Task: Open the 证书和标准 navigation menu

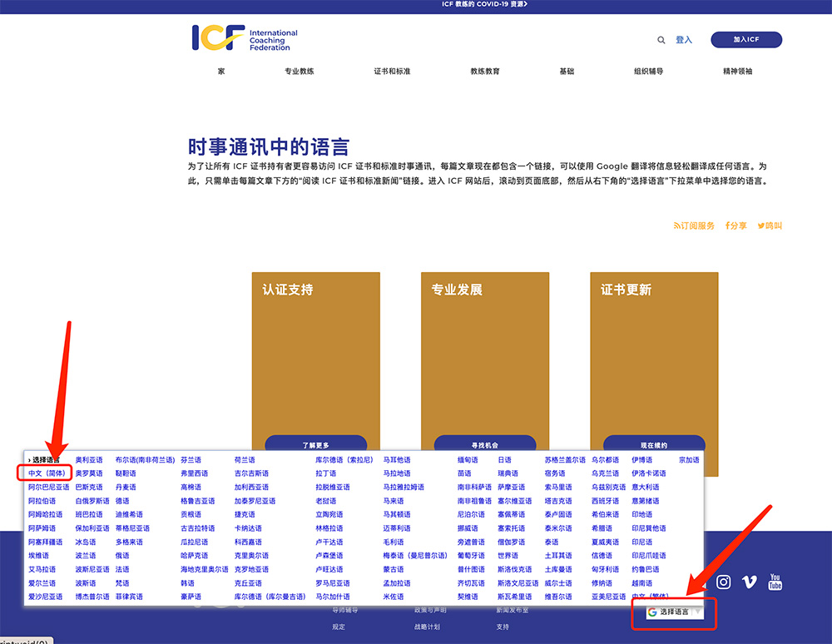Action: 392,72
